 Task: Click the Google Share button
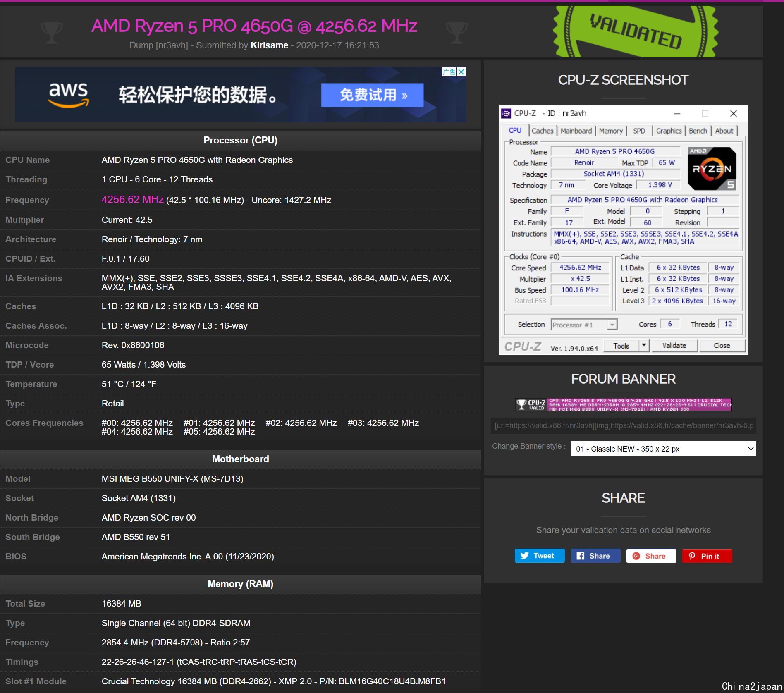tap(651, 556)
